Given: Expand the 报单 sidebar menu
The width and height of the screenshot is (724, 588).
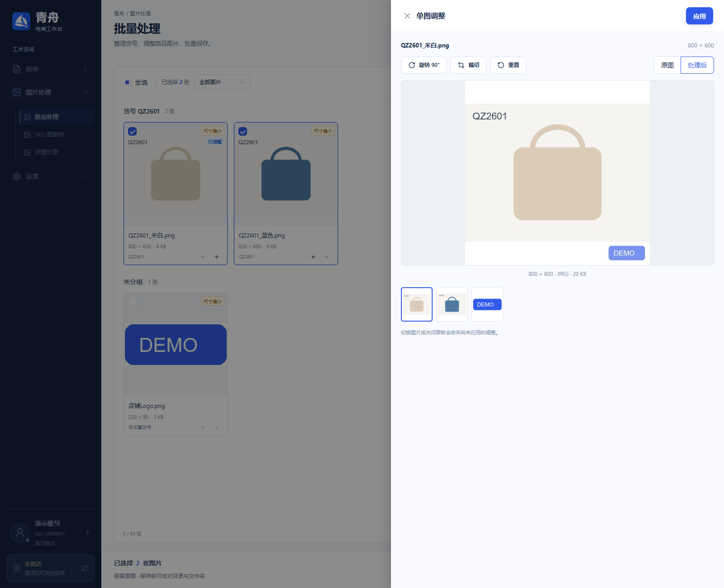Looking at the screenshot, I should pos(50,69).
